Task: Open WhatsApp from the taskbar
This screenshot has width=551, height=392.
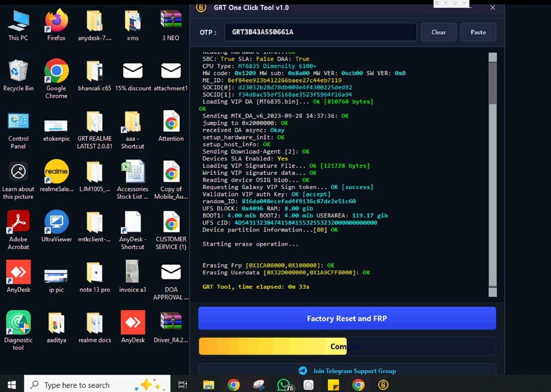Action: point(284,385)
